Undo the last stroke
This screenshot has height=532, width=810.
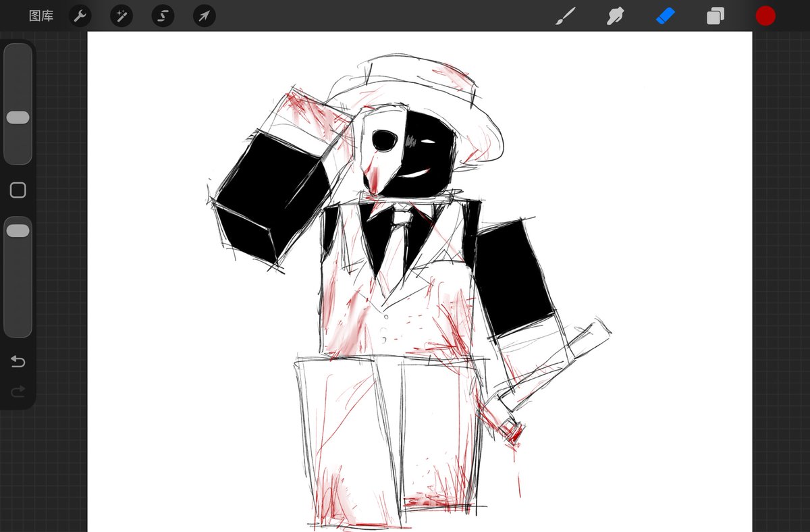pyautogui.click(x=18, y=362)
